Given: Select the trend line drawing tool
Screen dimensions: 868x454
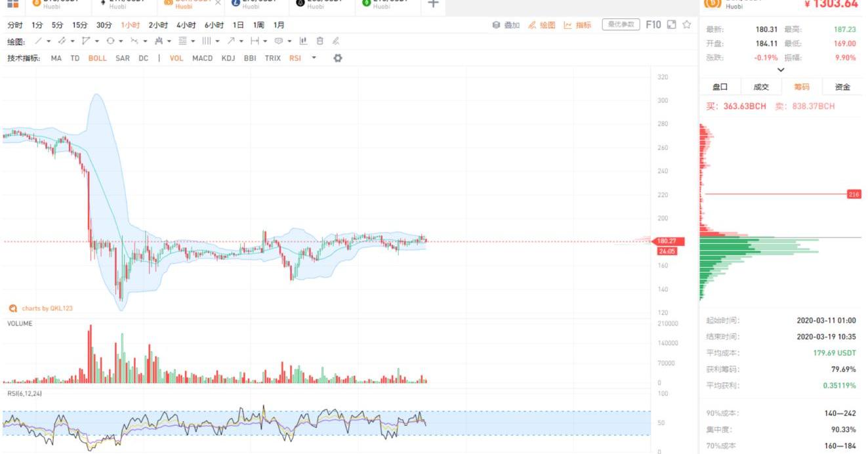Looking at the screenshot, I should pyautogui.click(x=38, y=41).
